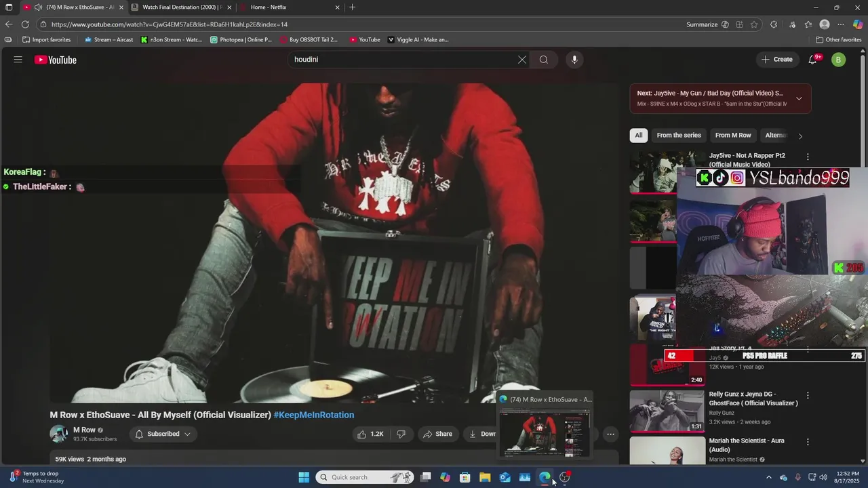Launch the Copilot sidebar icon in Edge
The width and height of the screenshot is (868, 488).
pyautogui.click(x=858, y=24)
